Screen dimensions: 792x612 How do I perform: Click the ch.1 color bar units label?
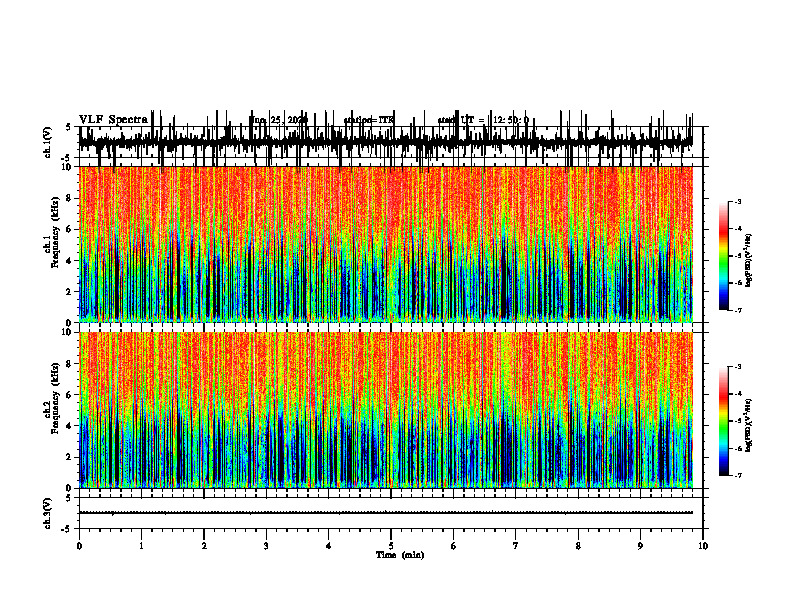749,260
